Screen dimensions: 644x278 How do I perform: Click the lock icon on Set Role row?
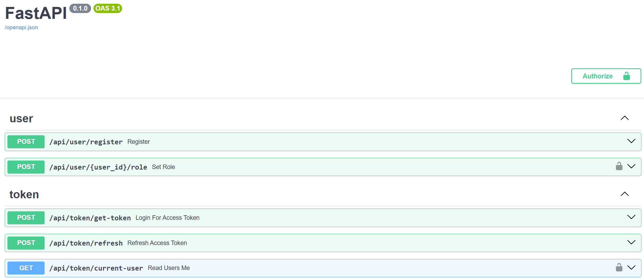tap(619, 166)
